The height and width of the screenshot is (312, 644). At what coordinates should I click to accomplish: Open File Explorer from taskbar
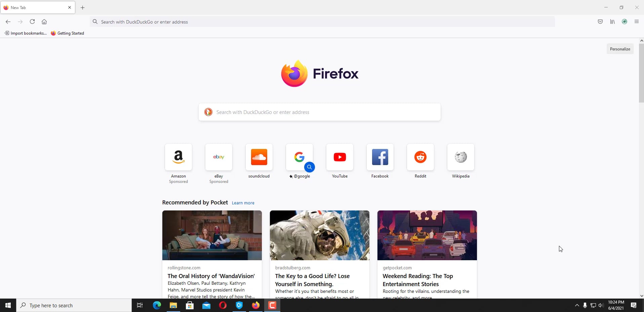click(x=173, y=305)
